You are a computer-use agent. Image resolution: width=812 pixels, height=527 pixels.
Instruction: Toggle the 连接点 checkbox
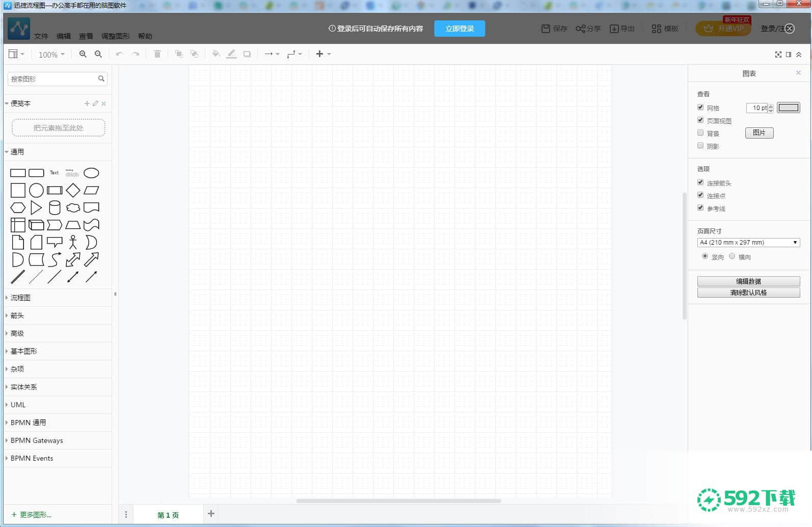point(700,195)
